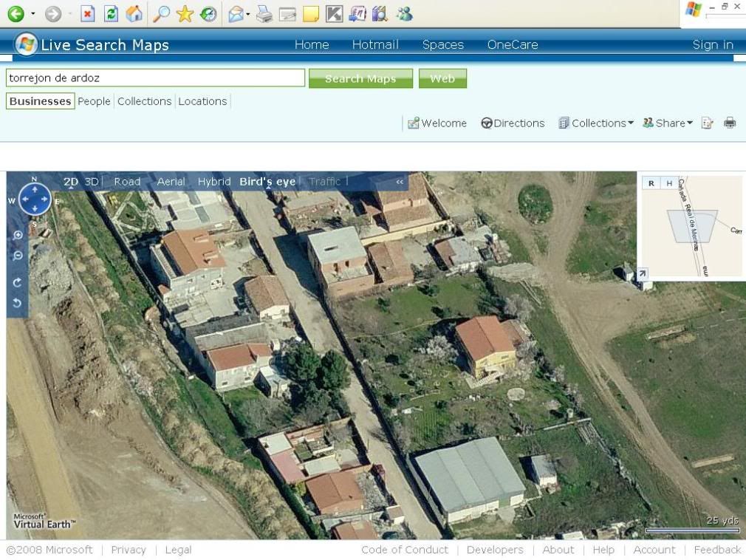Click the search box containing torrejon de ardoz
Screen dimensions: 746x560
[x=155, y=78]
